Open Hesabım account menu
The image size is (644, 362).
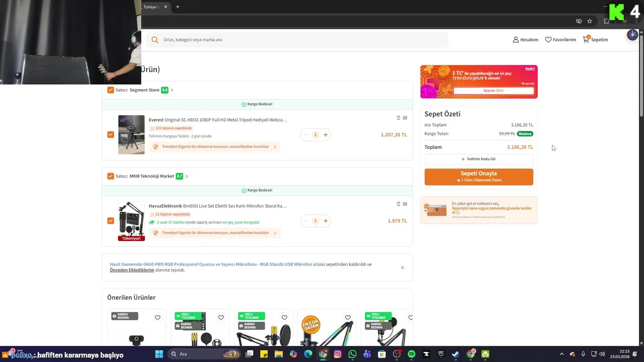[525, 40]
